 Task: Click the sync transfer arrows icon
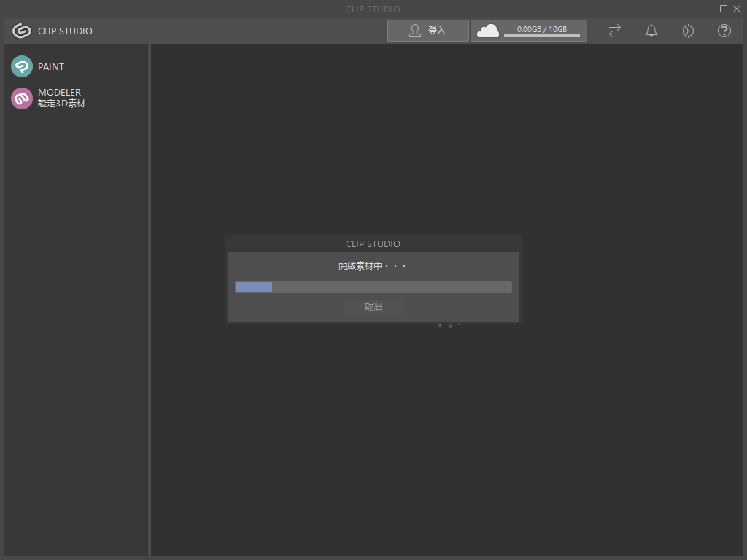614,31
